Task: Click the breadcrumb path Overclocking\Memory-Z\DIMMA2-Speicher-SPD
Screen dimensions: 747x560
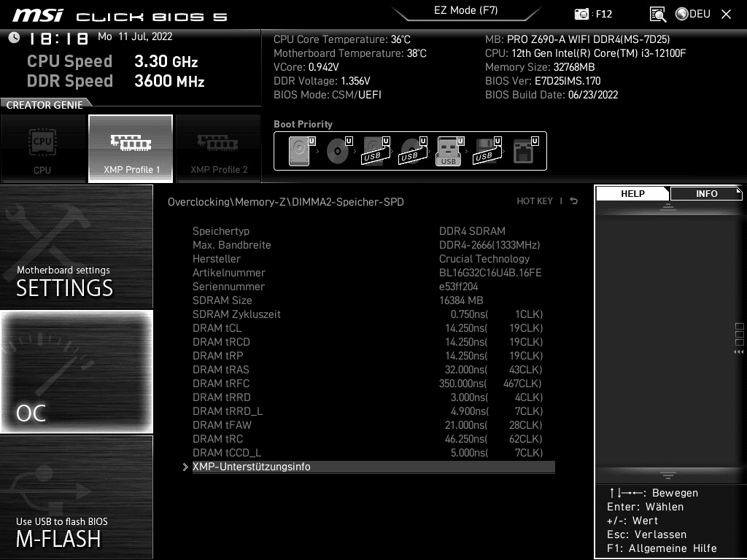Action: click(286, 202)
